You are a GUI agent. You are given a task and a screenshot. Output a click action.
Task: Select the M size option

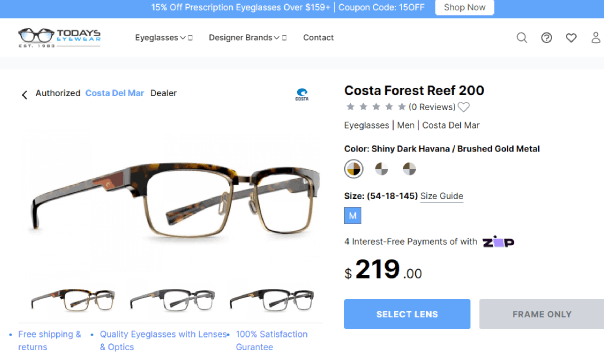[352, 216]
